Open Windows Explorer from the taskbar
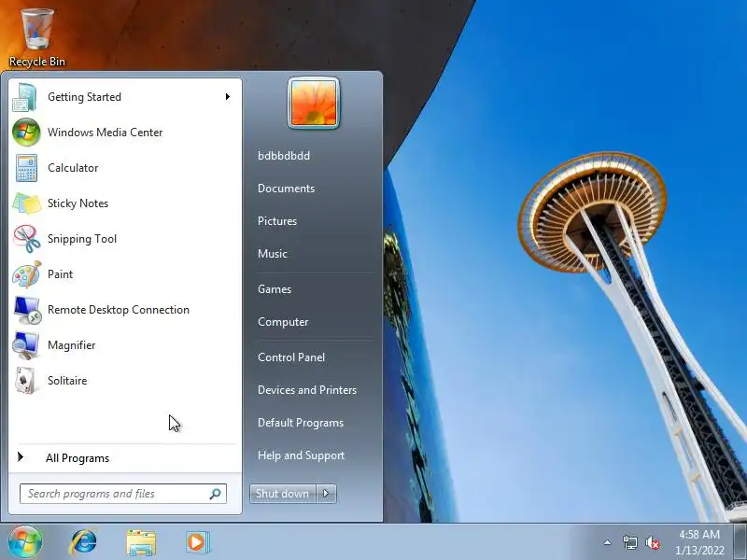 point(141,542)
